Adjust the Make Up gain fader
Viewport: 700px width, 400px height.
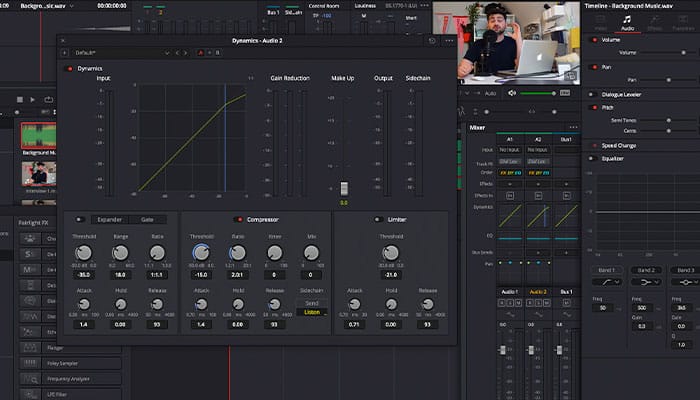pos(344,188)
